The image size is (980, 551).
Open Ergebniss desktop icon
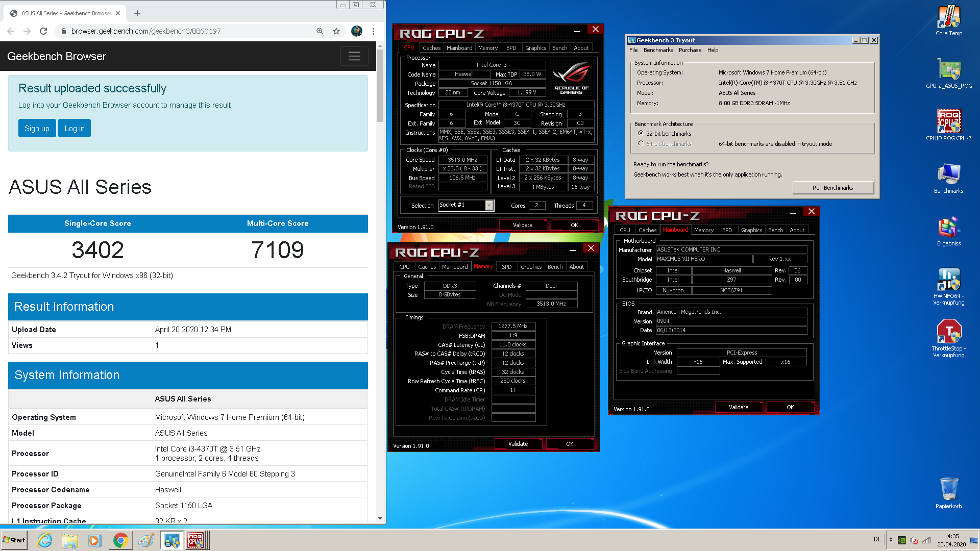coord(948,231)
